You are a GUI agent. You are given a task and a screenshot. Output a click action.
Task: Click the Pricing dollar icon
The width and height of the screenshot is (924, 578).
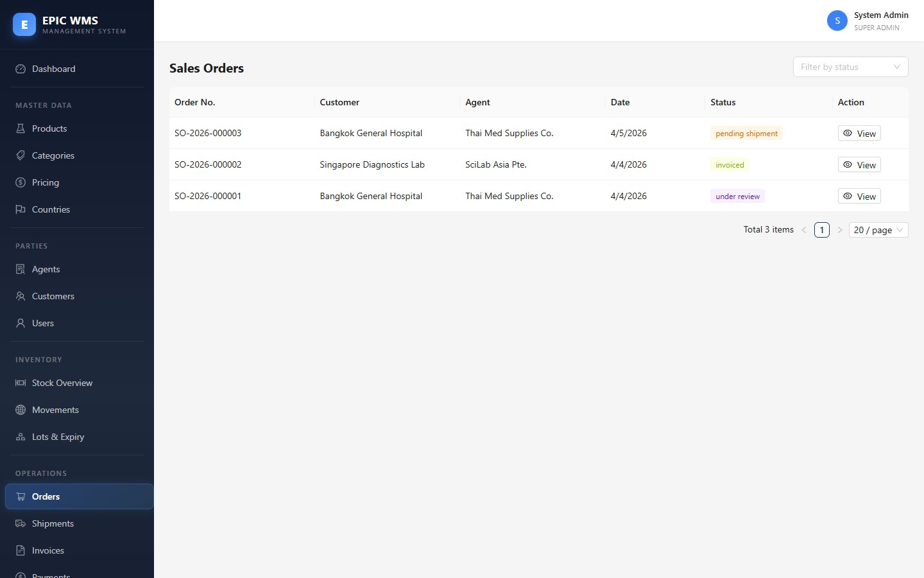pos(21,182)
